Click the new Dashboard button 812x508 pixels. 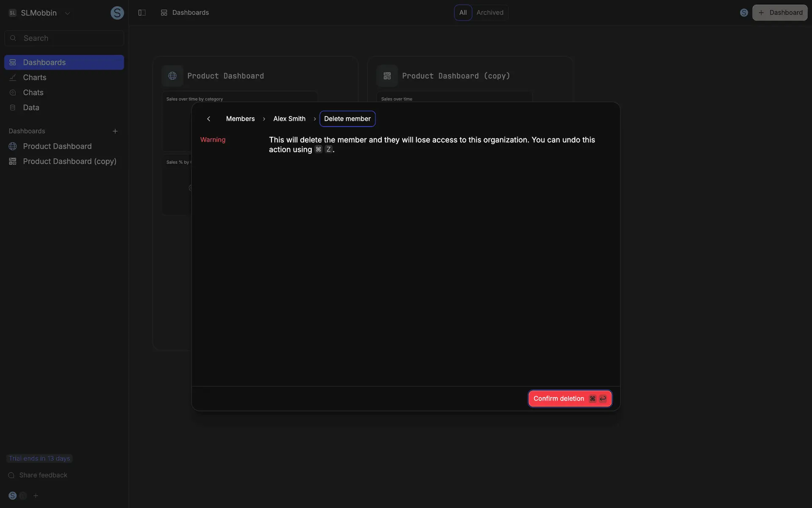pyautogui.click(x=779, y=13)
